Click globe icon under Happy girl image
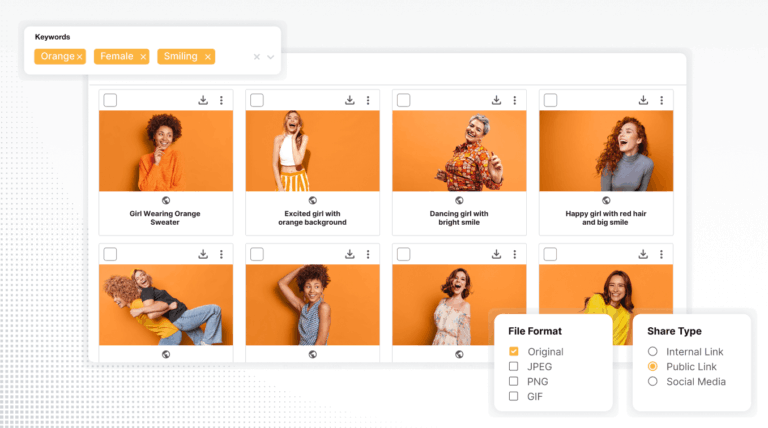Image resolution: width=768 pixels, height=428 pixels. click(x=606, y=200)
